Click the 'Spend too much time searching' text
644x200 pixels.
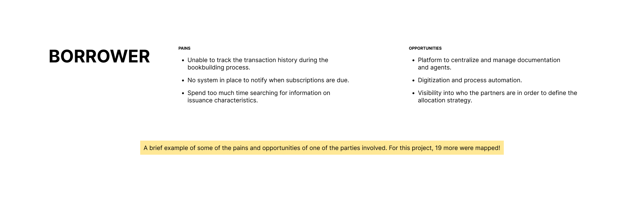259,93
